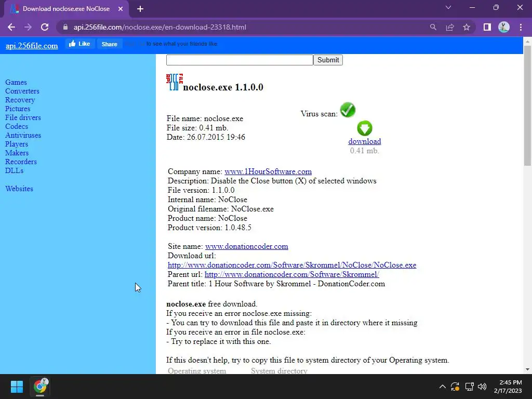Image resolution: width=532 pixels, height=399 pixels.
Task: Click scrollbar down arrow
Action: [x=527, y=369]
